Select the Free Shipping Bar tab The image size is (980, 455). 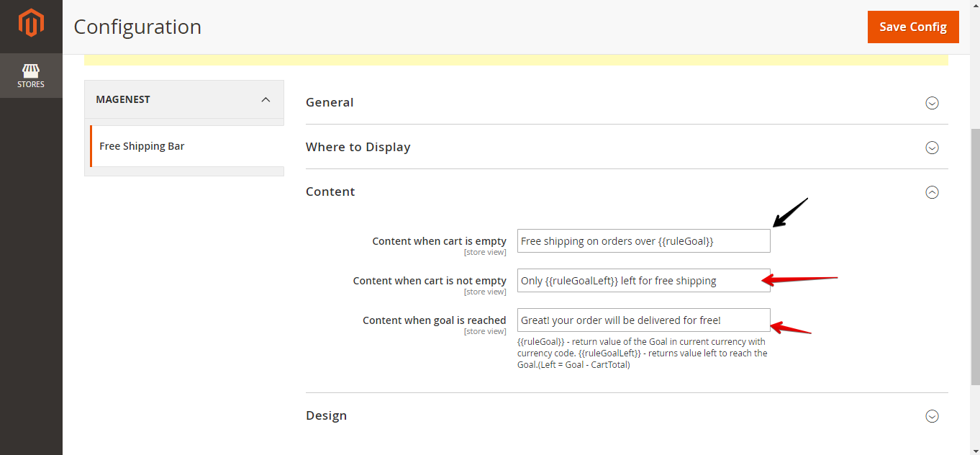click(142, 146)
